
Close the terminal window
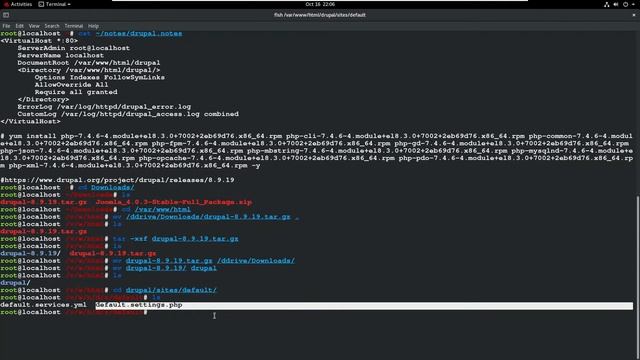(x=634, y=15)
